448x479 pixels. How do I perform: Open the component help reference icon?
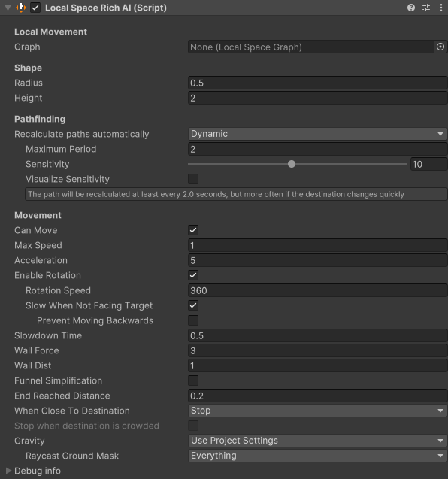tap(411, 8)
